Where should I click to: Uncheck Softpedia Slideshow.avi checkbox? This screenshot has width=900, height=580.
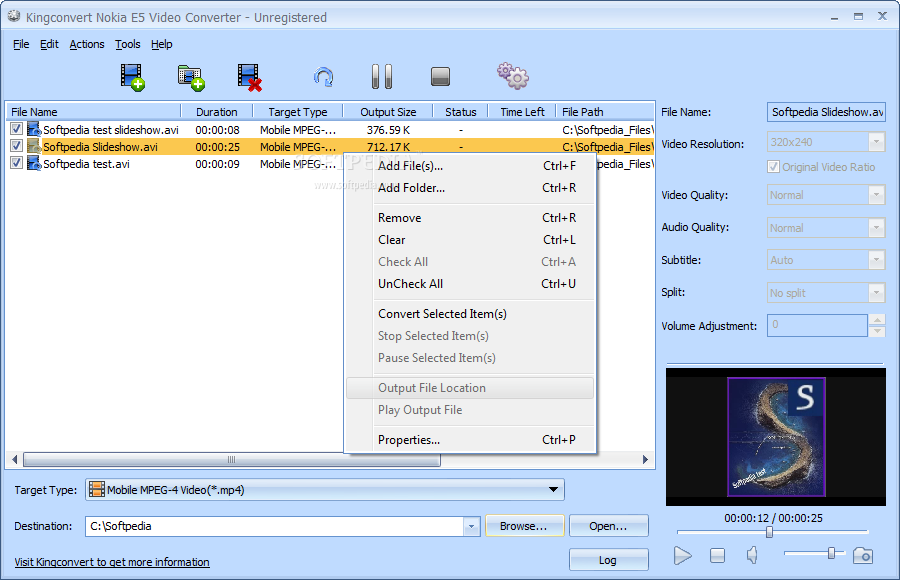(17, 146)
